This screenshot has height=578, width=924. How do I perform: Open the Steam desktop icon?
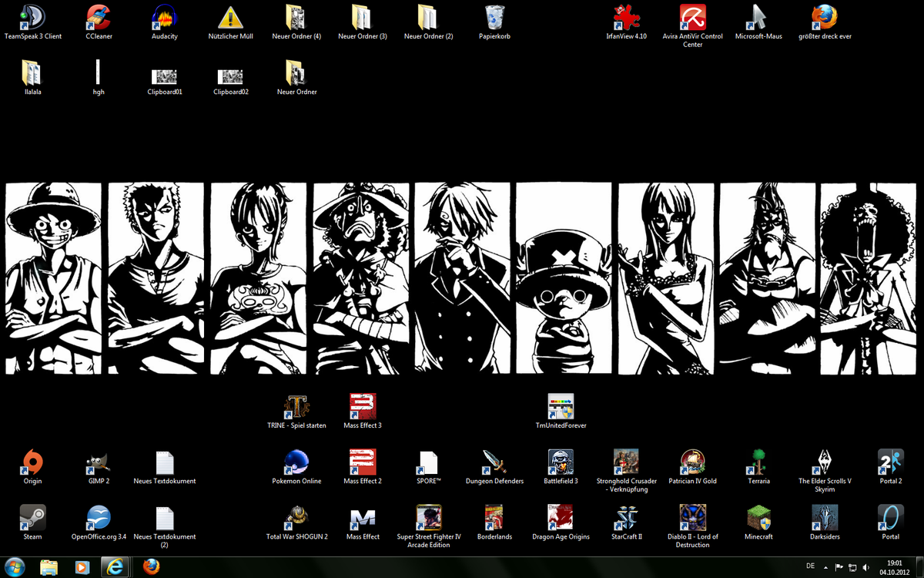click(32, 522)
